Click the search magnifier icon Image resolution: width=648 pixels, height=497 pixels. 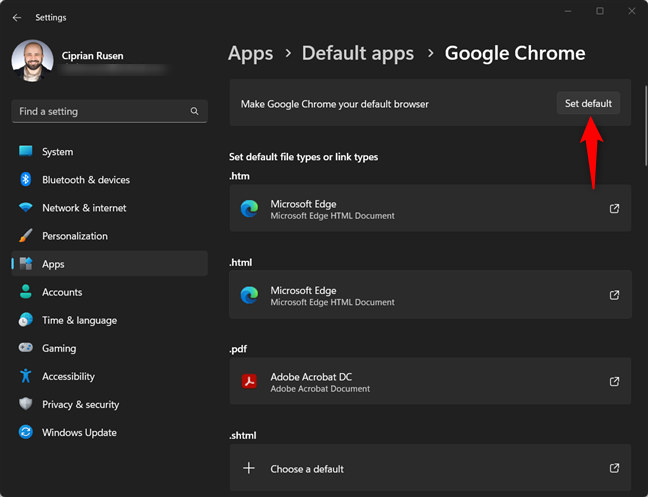pyautogui.click(x=194, y=111)
